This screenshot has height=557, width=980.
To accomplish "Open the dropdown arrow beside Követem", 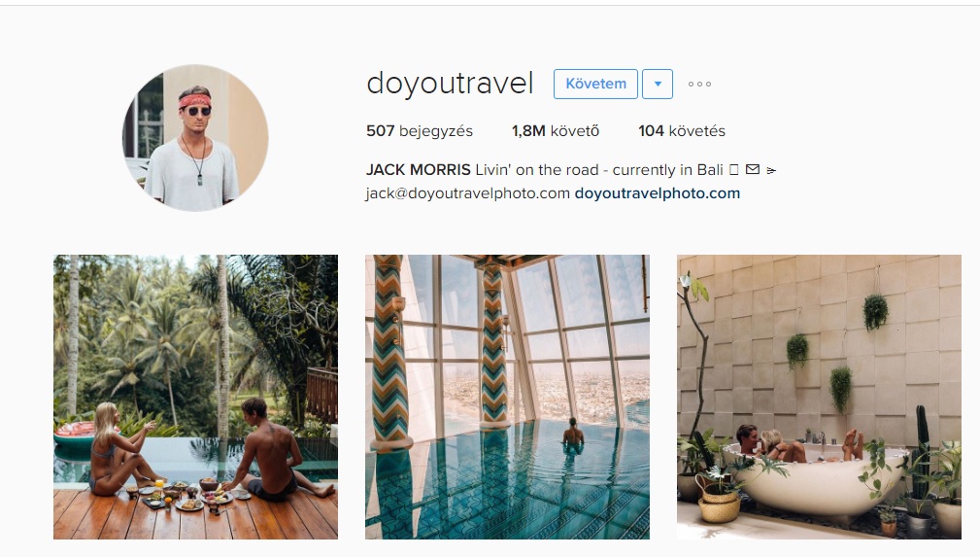I will point(658,84).
